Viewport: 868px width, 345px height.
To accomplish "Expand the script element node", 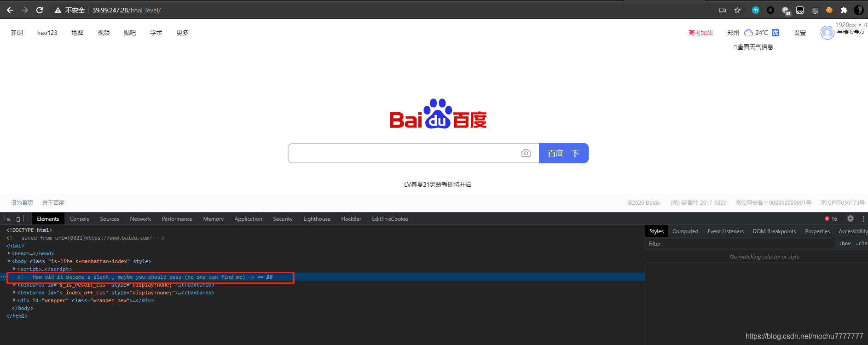I will [14, 269].
